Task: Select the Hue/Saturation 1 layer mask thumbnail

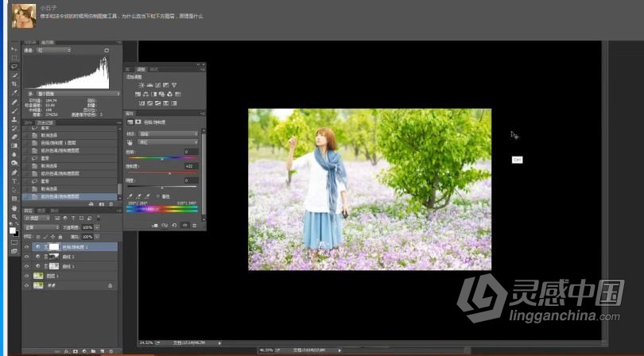Action: click(54, 247)
